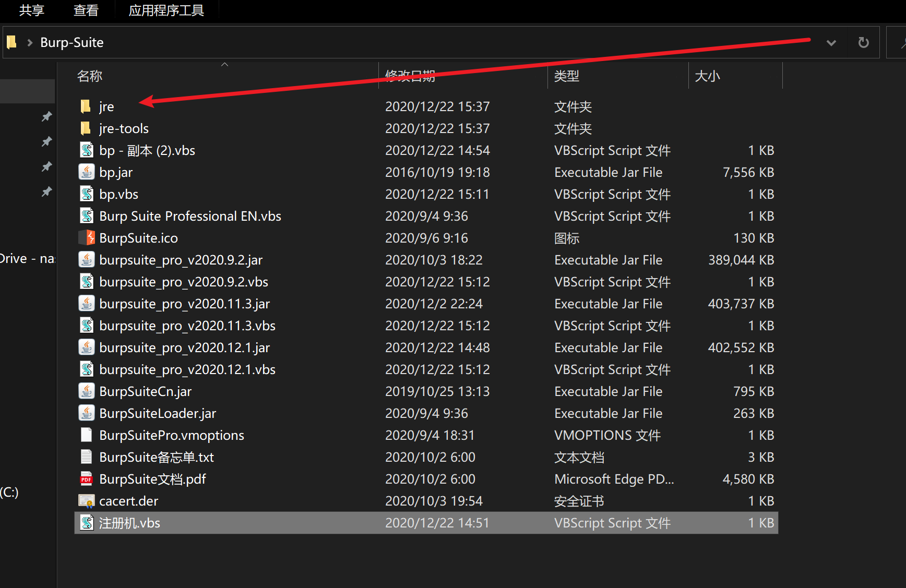Open the jre folder icon
This screenshot has width=906, height=588.
click(86, 106)
